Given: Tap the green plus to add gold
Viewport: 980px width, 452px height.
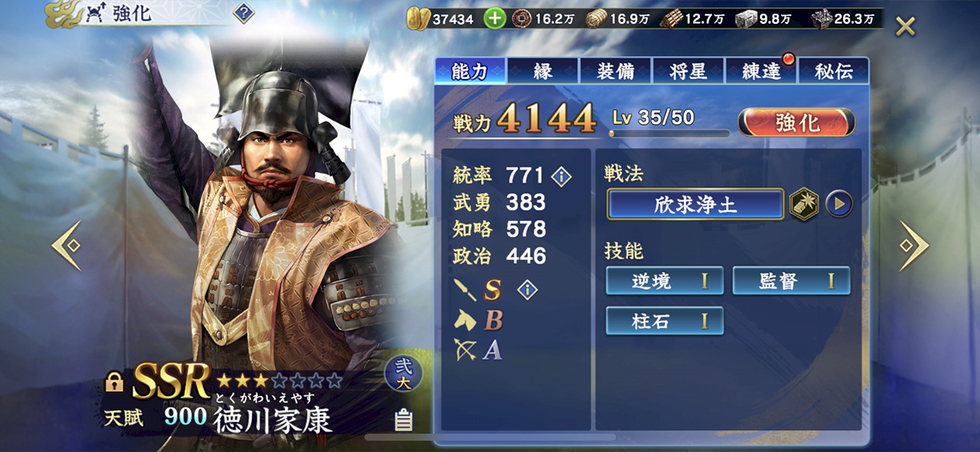Looking at the screenshot, I should click(495, 18).
